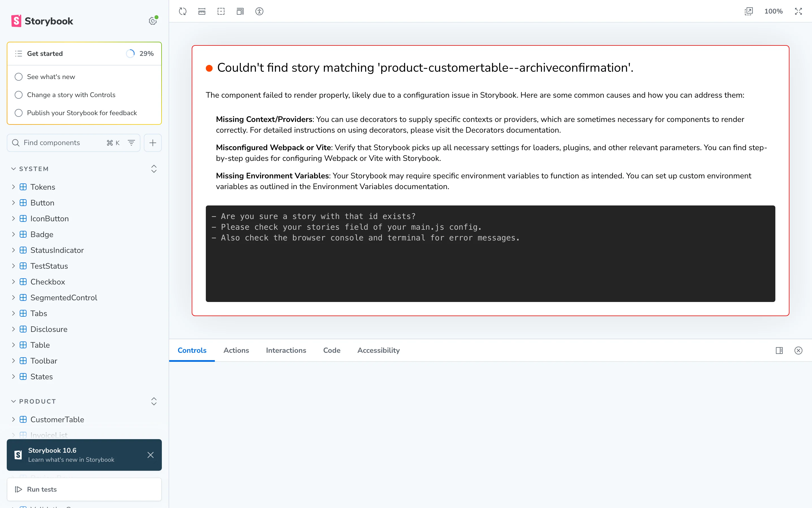Open canvas in new tab icon
This screenshot has height=508, width=812.
[749, 11]
